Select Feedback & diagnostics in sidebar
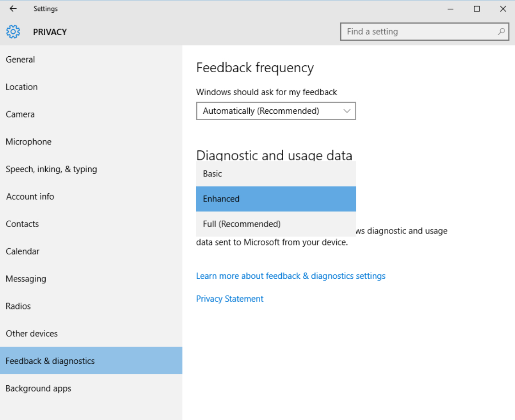Image resolution: width=515 pixels, height=420 pixels. (x=91, y=361)
